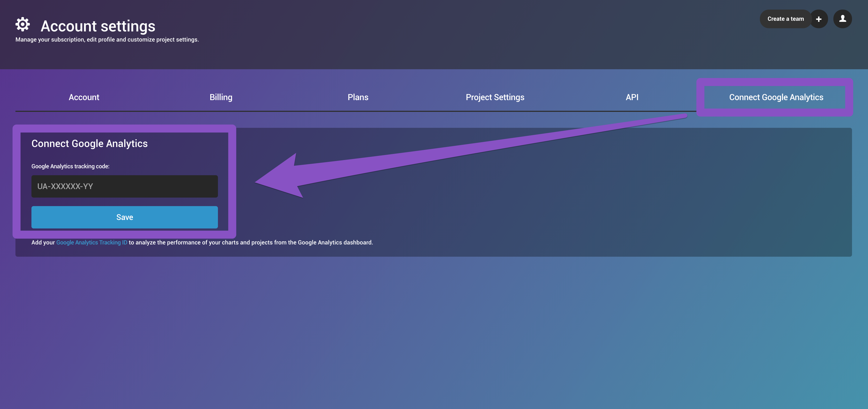Open the API tab

pos(632,97)
